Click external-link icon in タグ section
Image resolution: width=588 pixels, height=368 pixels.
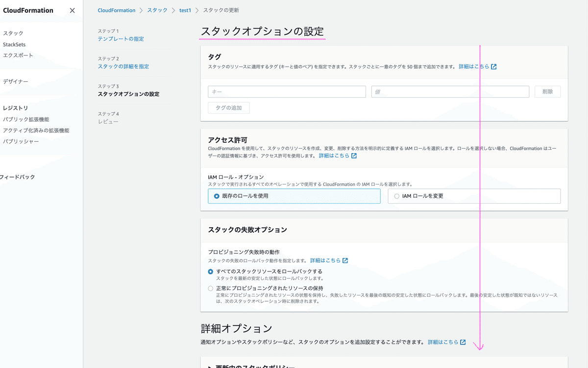494,67
